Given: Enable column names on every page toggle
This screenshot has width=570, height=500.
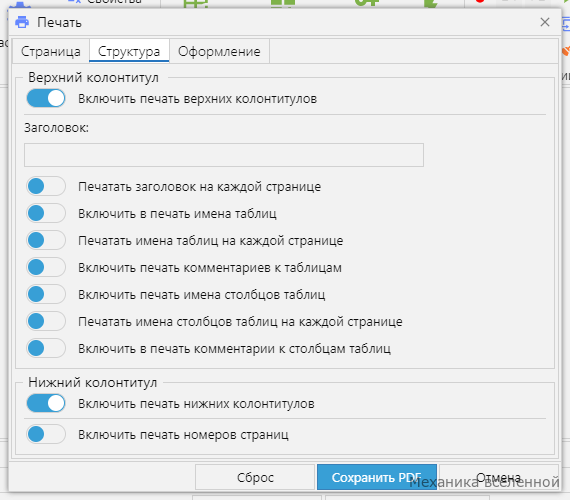Looking at the screenshot, I should pos(46,321).
